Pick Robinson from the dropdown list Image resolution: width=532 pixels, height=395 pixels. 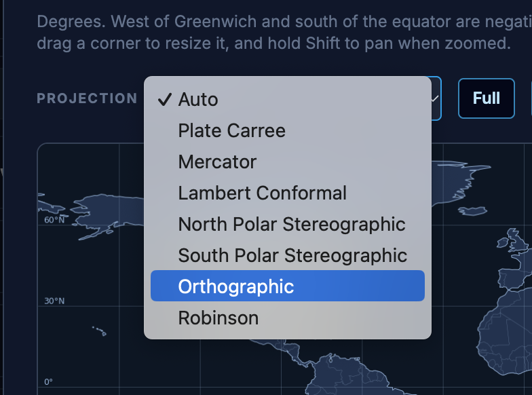tap(288, 318)
